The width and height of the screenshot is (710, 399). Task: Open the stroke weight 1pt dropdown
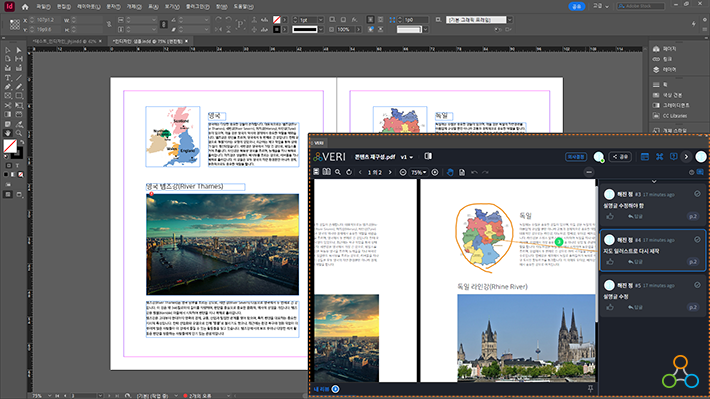point(321,20)
